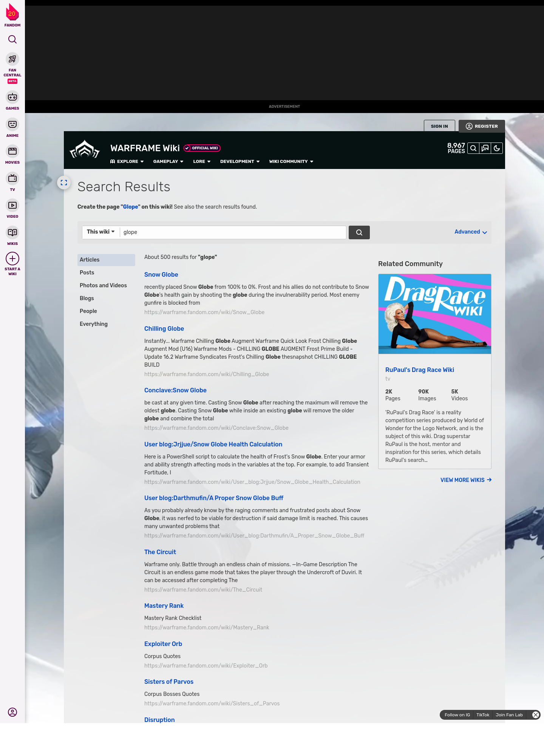544x756 pixels.
Task: Click the Official Wiki badge
Action: [202, 148]
